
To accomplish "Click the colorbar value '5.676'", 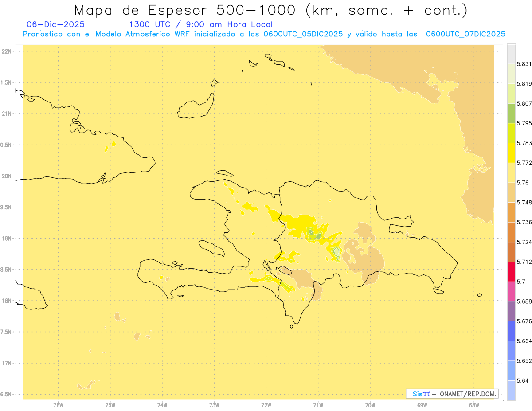I will [524, 321].
